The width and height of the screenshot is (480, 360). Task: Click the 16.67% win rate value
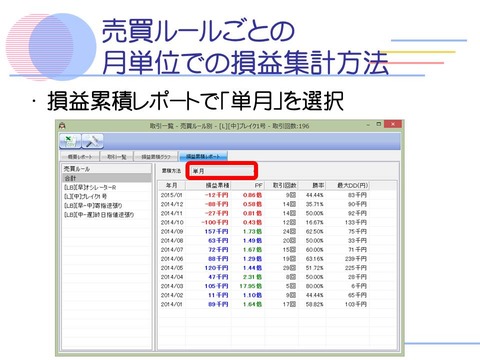click(314, 222)
